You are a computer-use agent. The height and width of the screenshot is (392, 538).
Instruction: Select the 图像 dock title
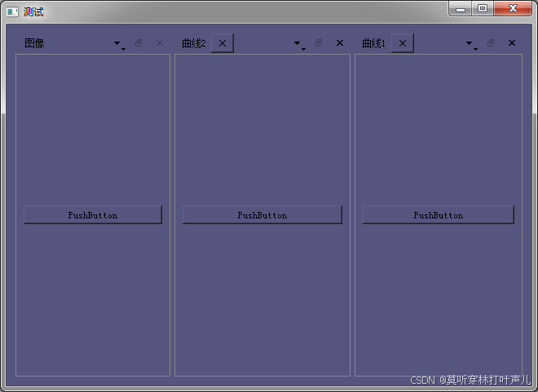coord(34,43)
